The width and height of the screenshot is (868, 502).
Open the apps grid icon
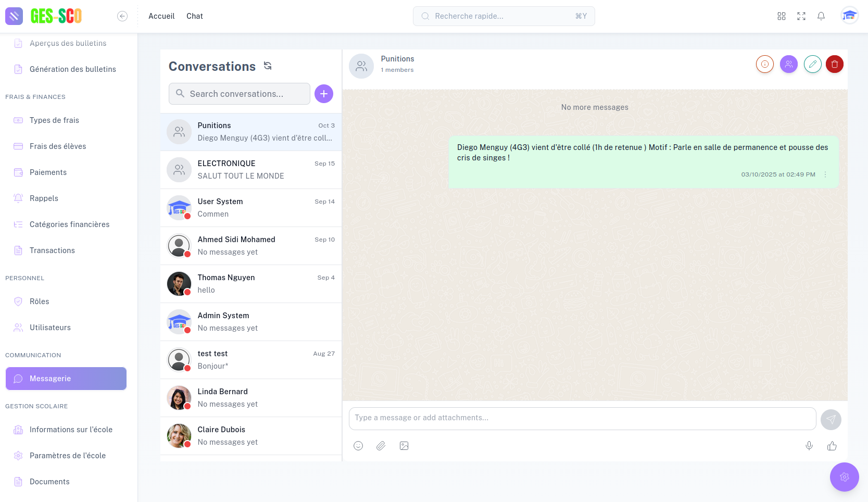coord(781,16)
